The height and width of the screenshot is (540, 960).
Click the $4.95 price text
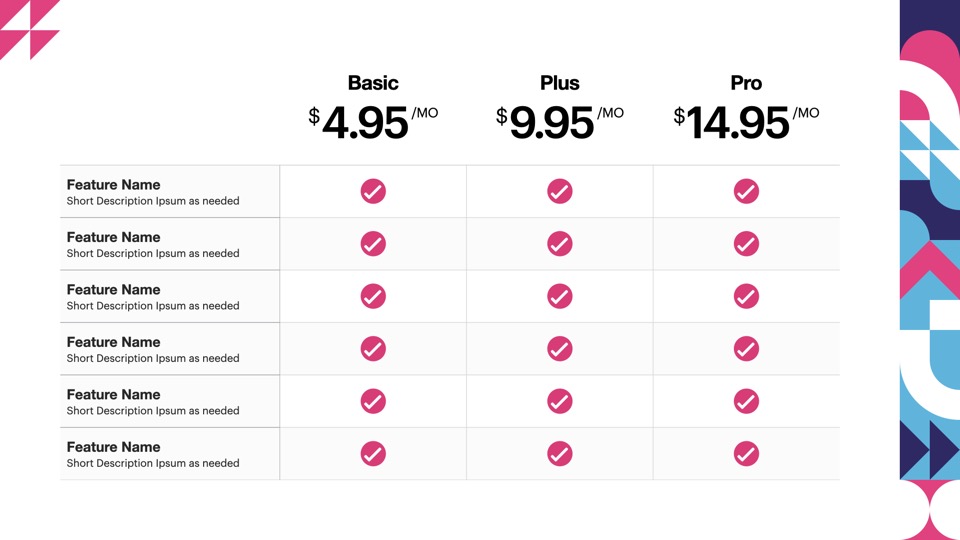[x=366, y=123]
